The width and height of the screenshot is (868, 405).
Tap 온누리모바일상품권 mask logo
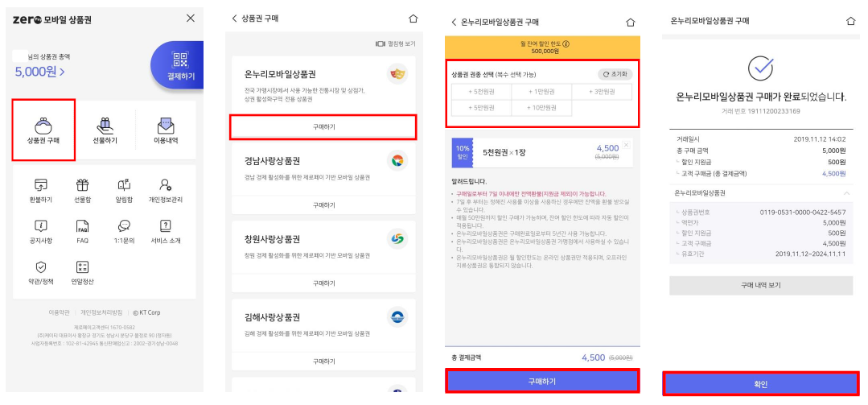397,74
